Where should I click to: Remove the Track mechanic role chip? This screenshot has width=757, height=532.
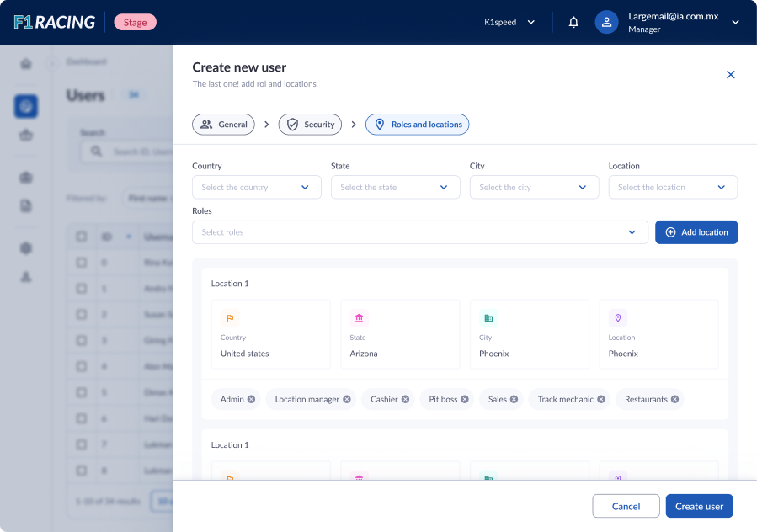600,399
